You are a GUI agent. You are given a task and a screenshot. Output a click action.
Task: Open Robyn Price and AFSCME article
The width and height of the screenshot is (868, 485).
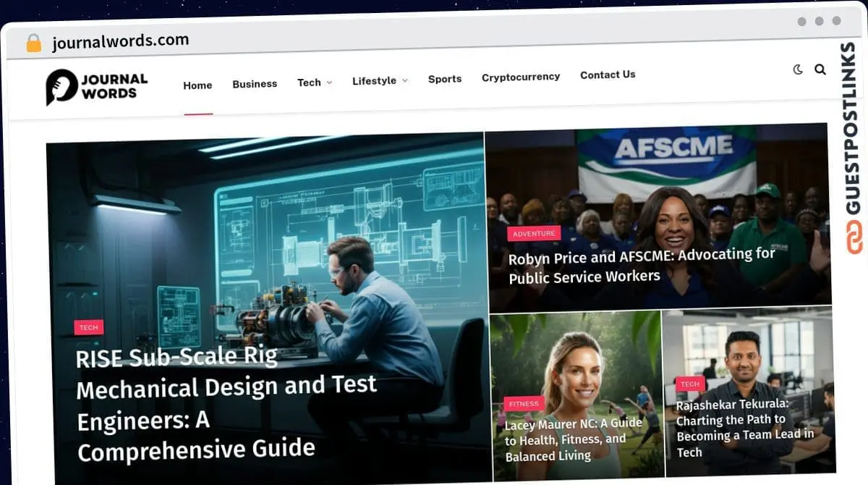642,266
